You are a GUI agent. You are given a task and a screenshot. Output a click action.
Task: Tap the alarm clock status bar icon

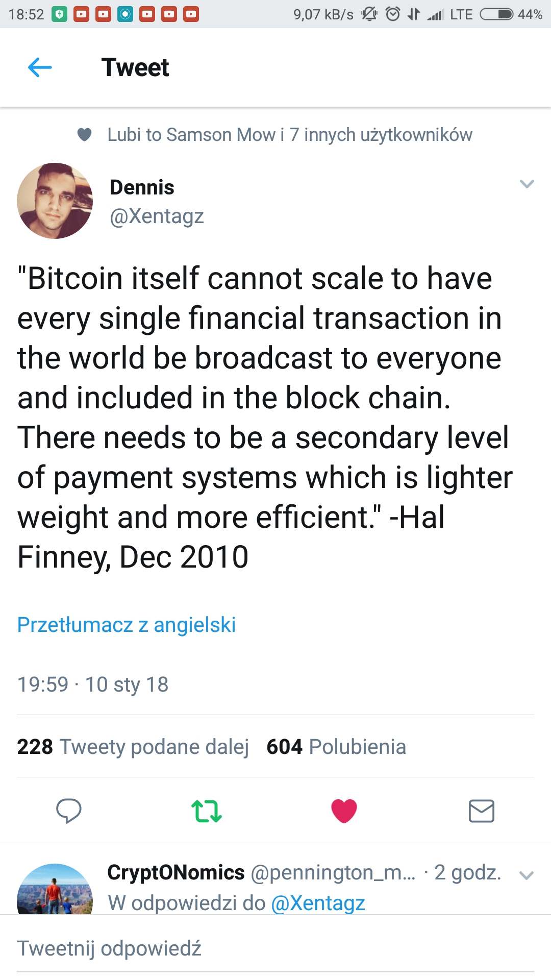coord(392,14)
